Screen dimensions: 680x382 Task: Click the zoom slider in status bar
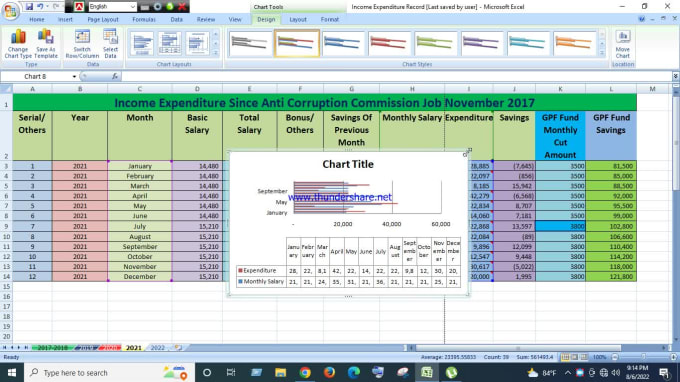643,357
